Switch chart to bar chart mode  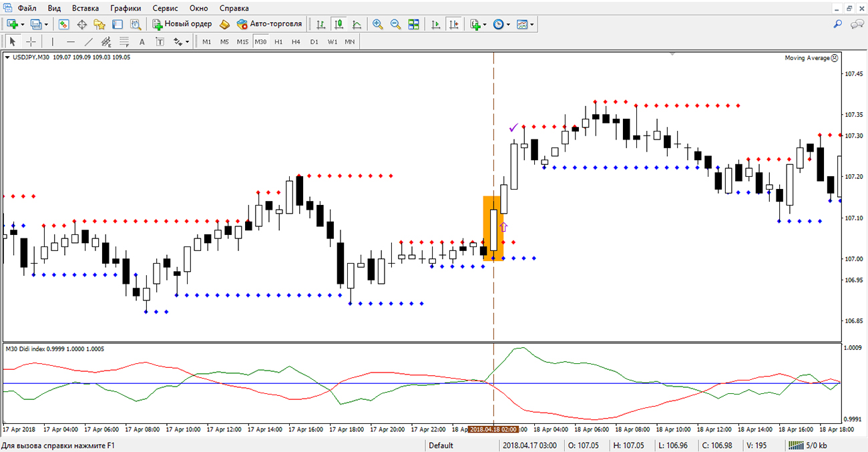[x=321, y=24]
